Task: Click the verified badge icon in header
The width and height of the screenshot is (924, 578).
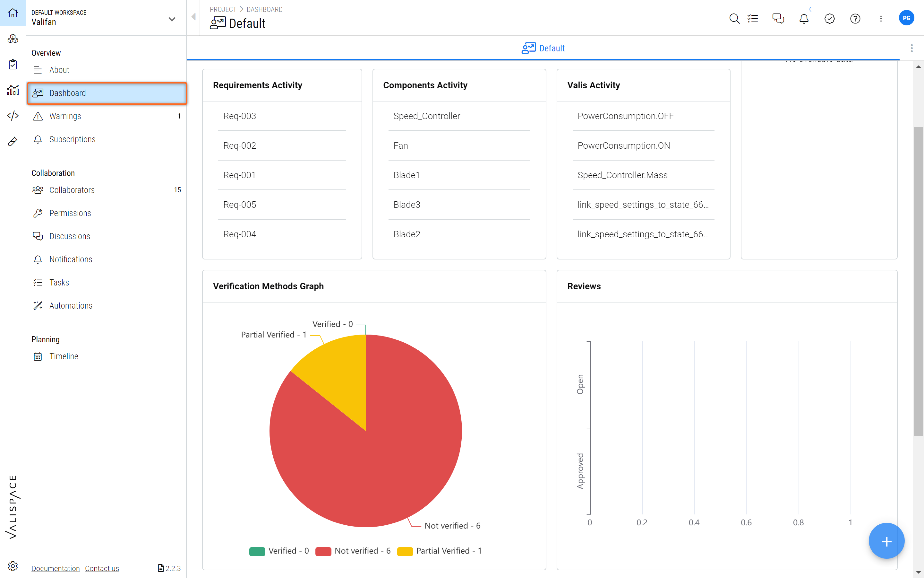Action: click(x=829, y=18)
